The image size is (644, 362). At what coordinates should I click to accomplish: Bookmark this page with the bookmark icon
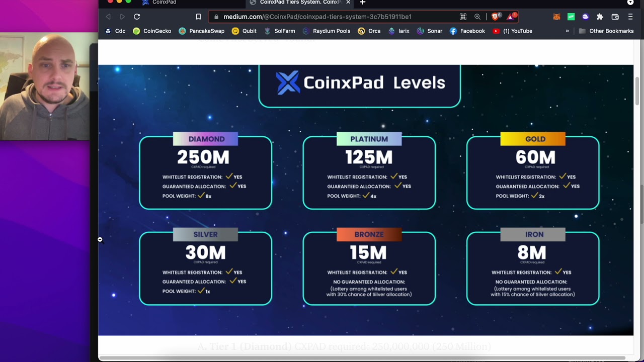click(198, 17)
